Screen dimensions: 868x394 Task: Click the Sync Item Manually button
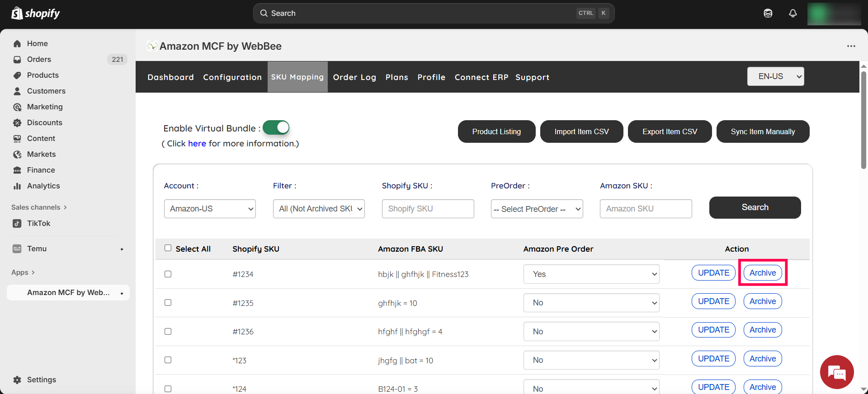tap(763, 131)
